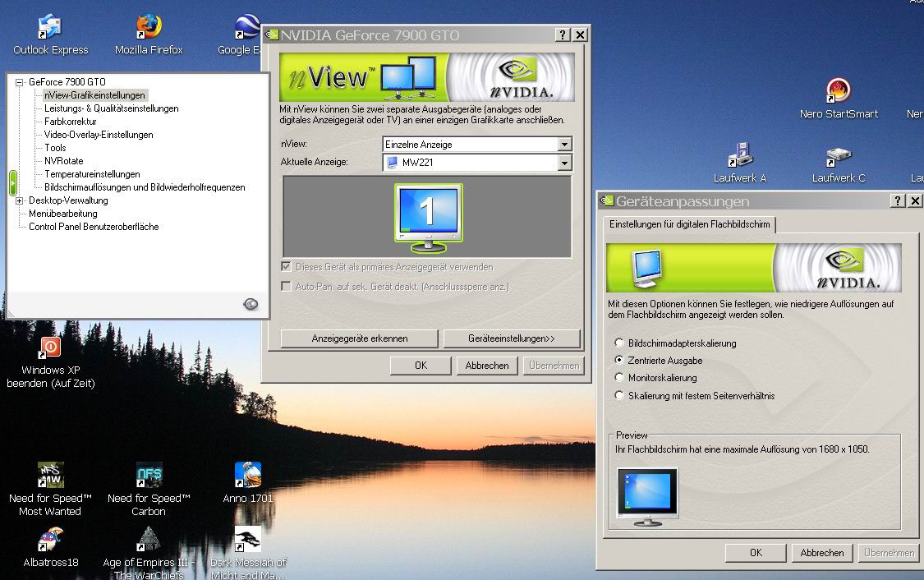The image size is (924, 580).
Task: Click the Anzeigegeräte erkennen button
Action: point(360,338)
